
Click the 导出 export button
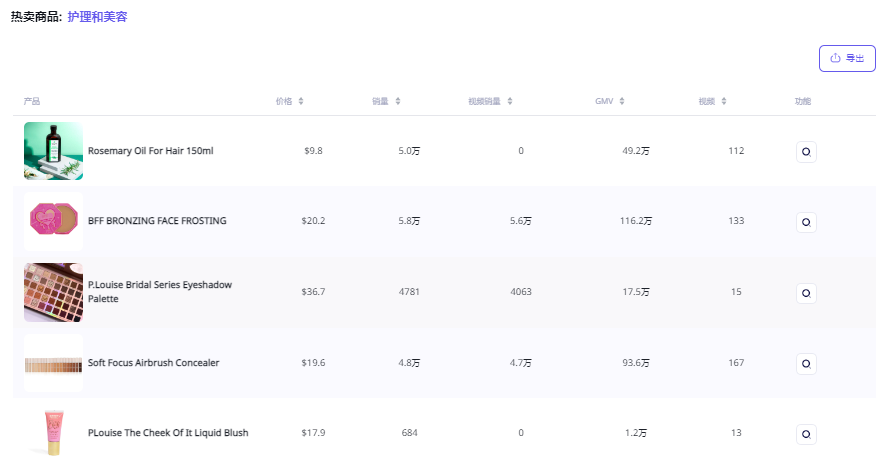coord(847,58)
